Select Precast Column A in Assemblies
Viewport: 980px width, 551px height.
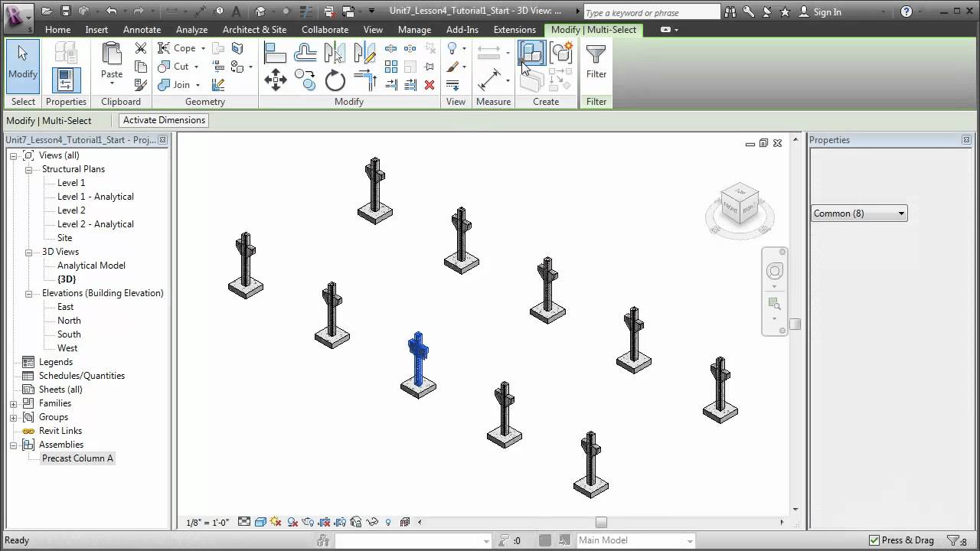pyautogui.click(x=77, y=458)
